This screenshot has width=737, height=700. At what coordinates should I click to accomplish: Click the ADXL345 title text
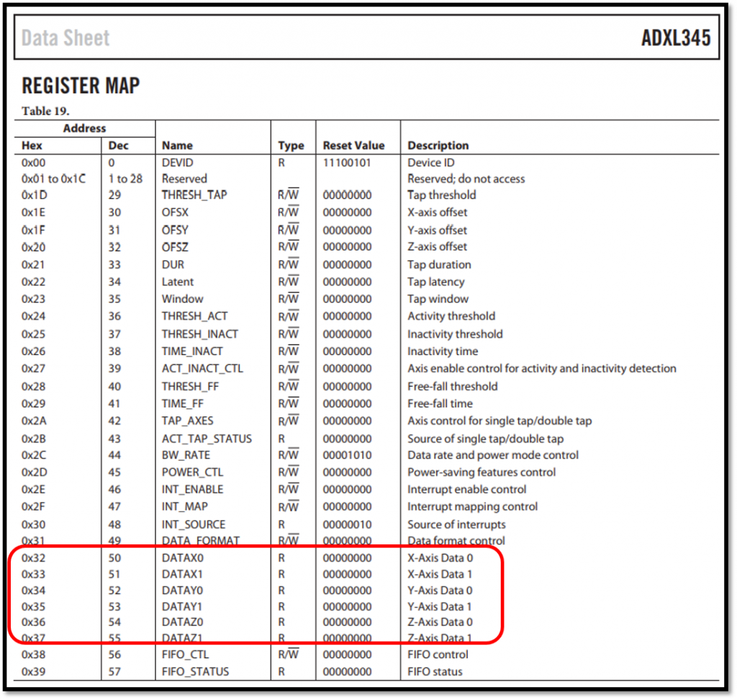[x=675, y=38]
